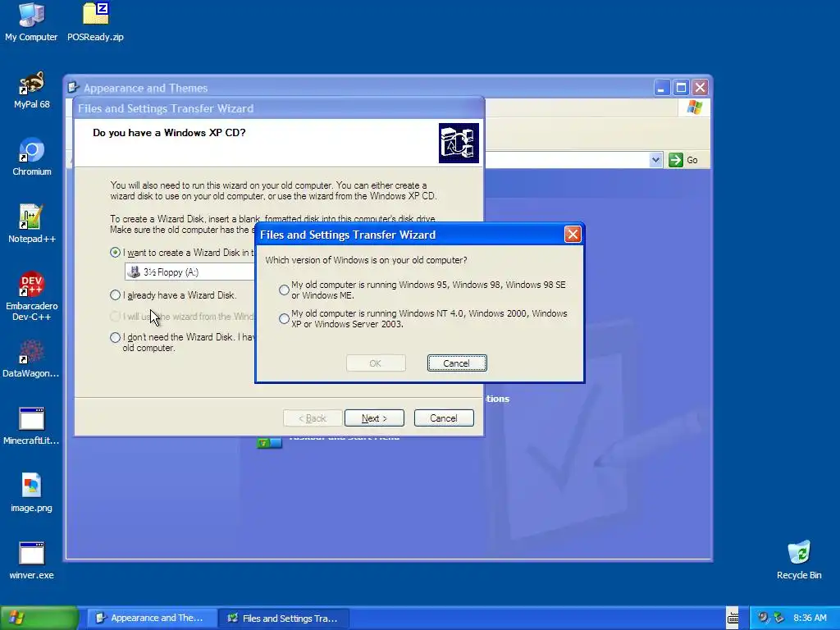
Task: Launch MyPal 68 browser shortcut
Action: point(32,90)
